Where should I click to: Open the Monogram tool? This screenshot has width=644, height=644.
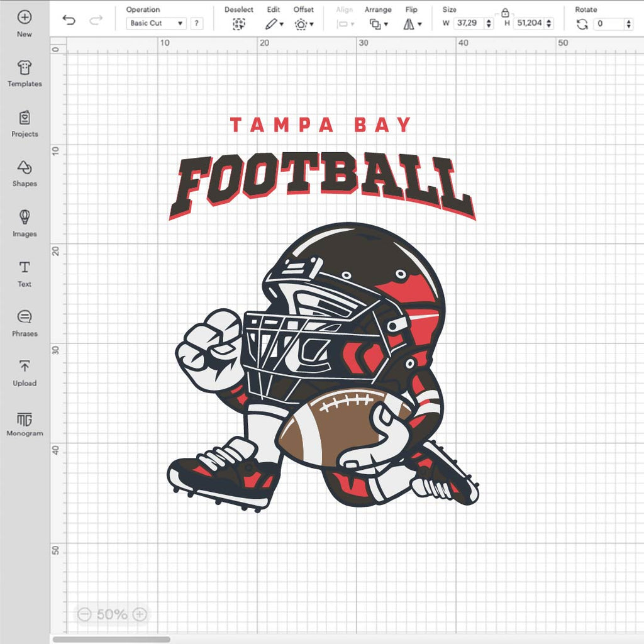pos(25,419)
